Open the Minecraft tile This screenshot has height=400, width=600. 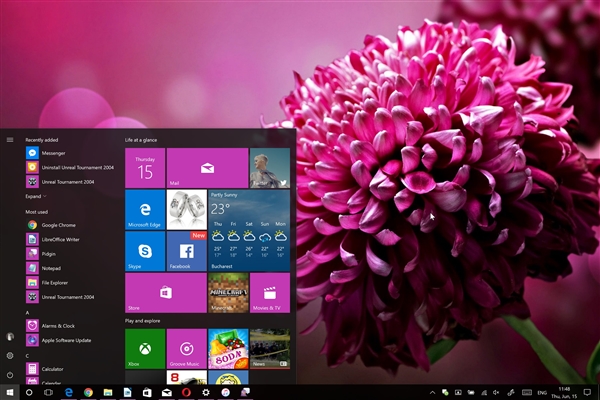coord(228,293)
